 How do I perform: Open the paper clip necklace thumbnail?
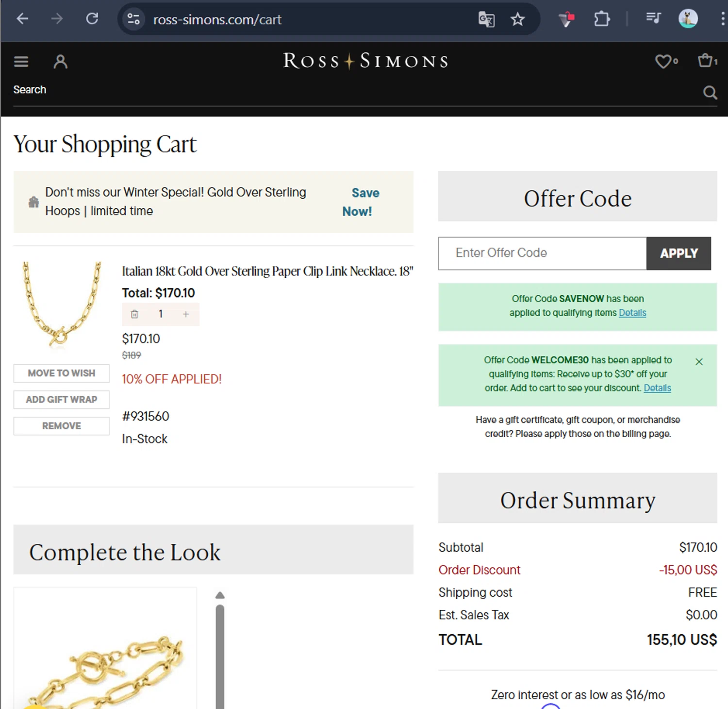coord(62,304)
